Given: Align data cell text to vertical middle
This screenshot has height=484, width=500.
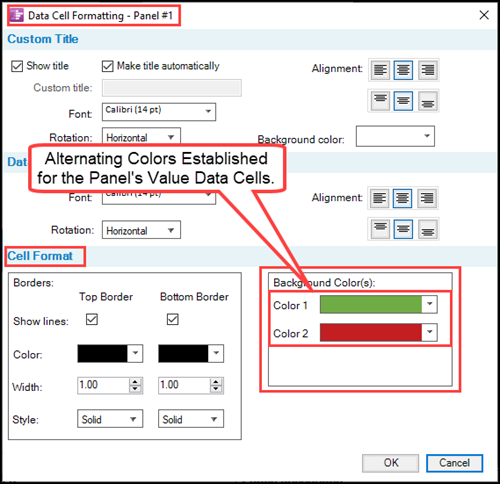Looking at the screenshot, I should coord(403,229).
